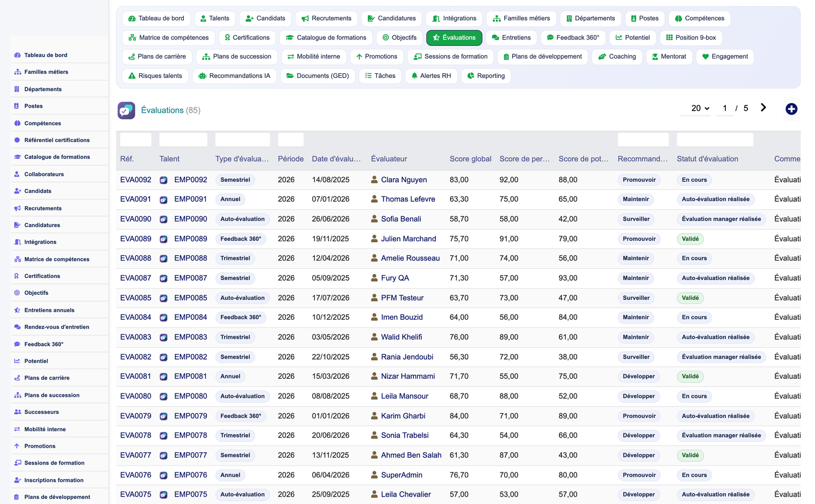Click Candidats sidebar icon
Image resolution: width=815 pixels, height=504 pixels.
click(x=17, y=191)
